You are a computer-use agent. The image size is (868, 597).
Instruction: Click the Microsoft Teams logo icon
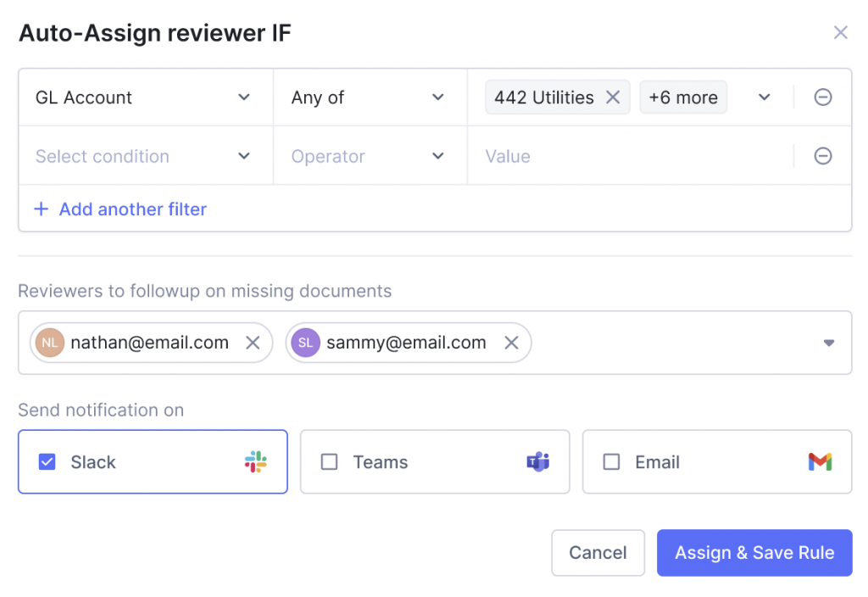click(x=537, y=462)
